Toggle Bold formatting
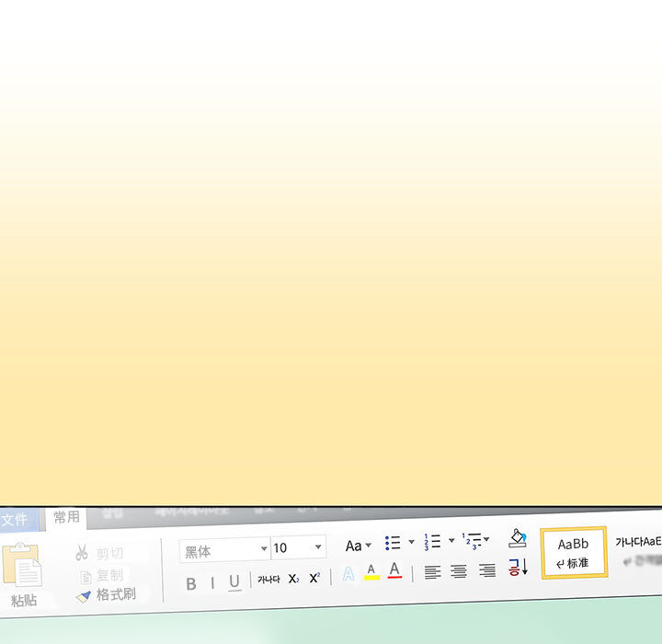662x644 pixels. pyautogui.click(x=191, y=583)
